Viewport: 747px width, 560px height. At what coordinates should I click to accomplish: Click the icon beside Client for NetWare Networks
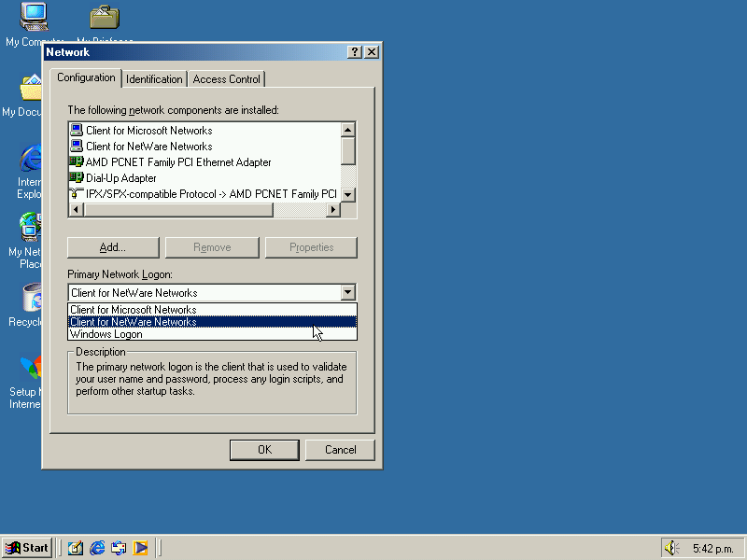(77, 146)
